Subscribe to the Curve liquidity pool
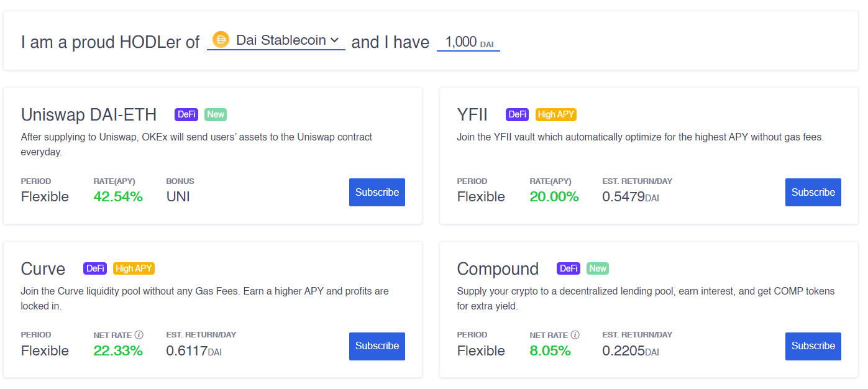868x389 pixels. 377,346
